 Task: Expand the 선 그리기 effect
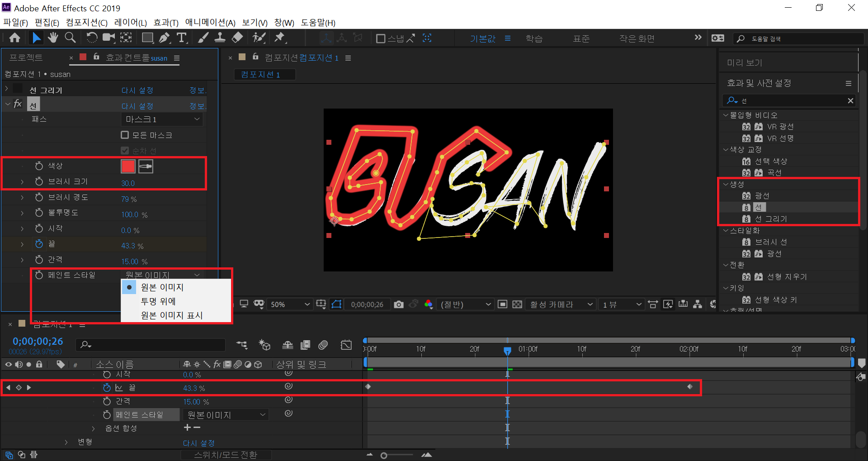click(x=7, y=89)
